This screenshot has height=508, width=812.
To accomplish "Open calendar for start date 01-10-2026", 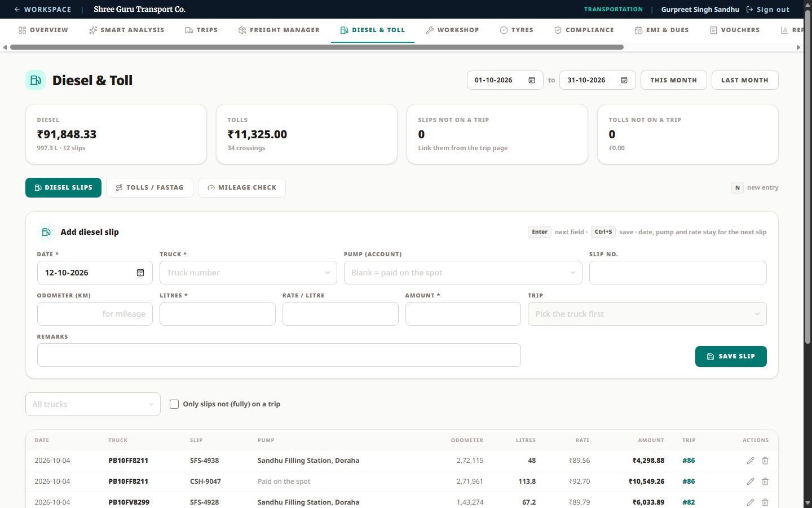I will (532, 80).
